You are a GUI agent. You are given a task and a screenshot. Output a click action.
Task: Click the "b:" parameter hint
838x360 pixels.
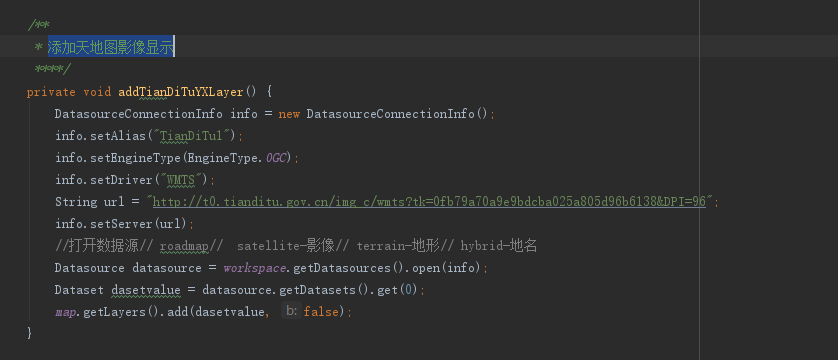click(291, 311)
